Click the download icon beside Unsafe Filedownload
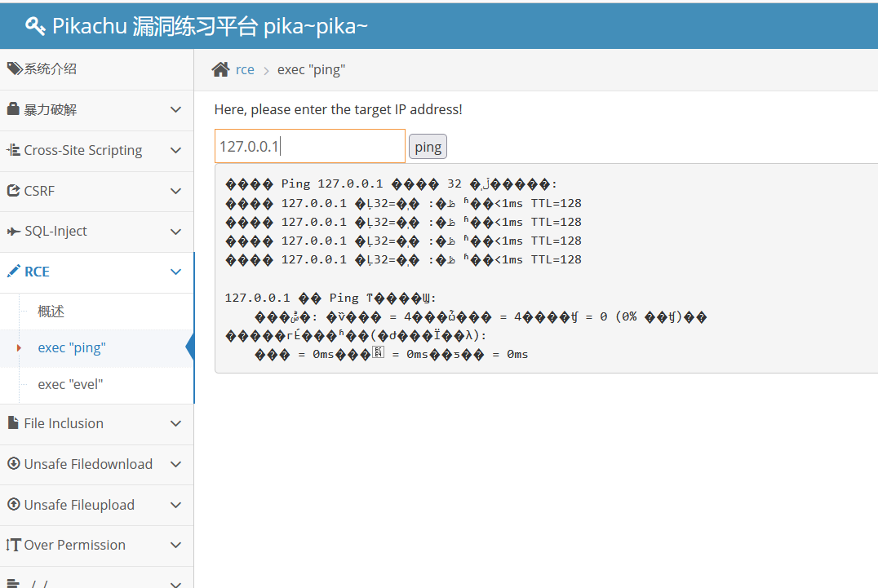The image size is (878, 588). [x=13, y=464]
